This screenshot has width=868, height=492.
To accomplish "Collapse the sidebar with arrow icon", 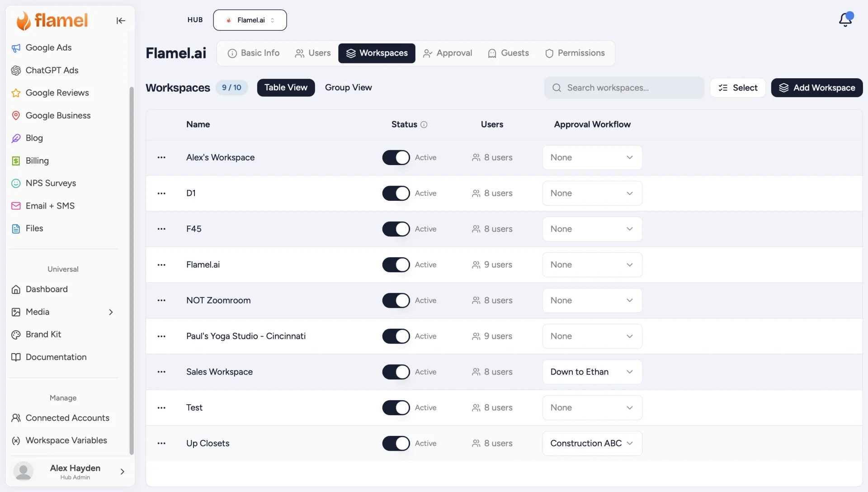I will point(121,20).
